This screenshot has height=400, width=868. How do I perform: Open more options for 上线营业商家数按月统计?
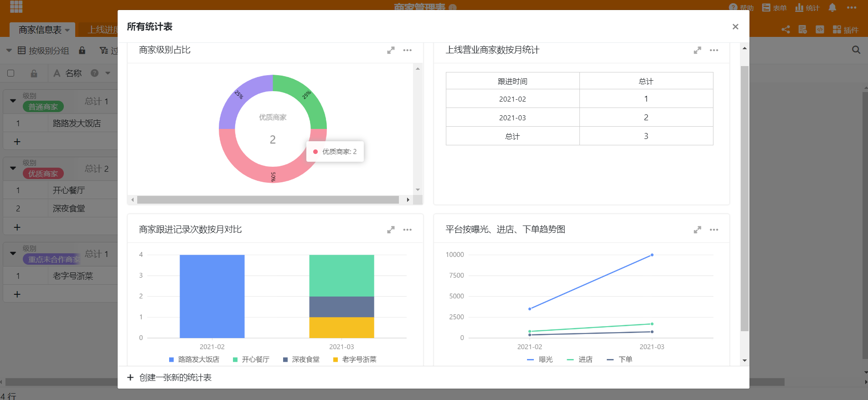[714, 51]
